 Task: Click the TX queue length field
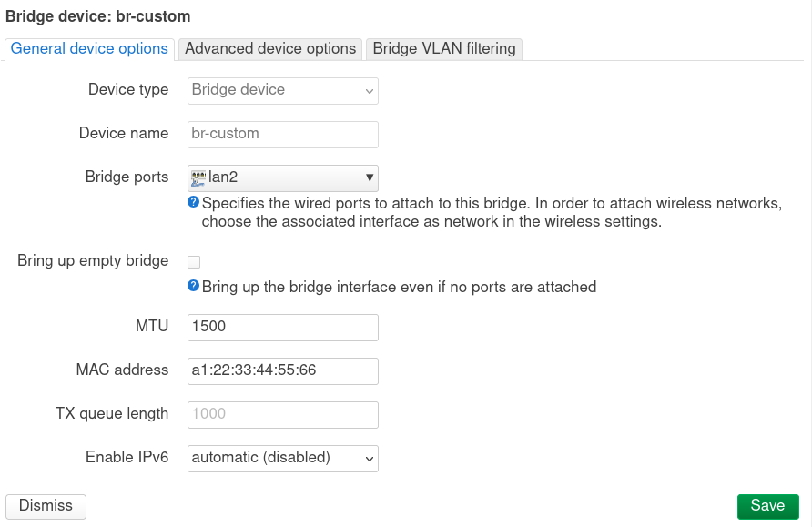tap(283, 415)
